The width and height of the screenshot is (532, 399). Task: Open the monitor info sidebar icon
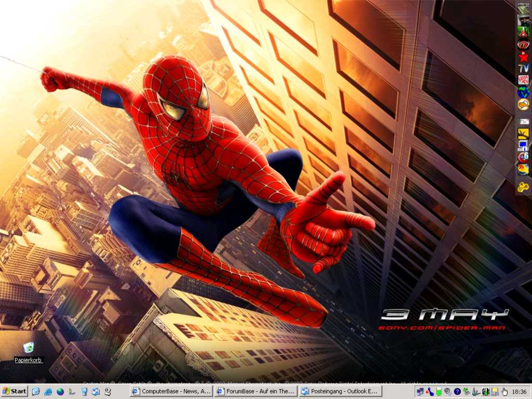[523, 146]
